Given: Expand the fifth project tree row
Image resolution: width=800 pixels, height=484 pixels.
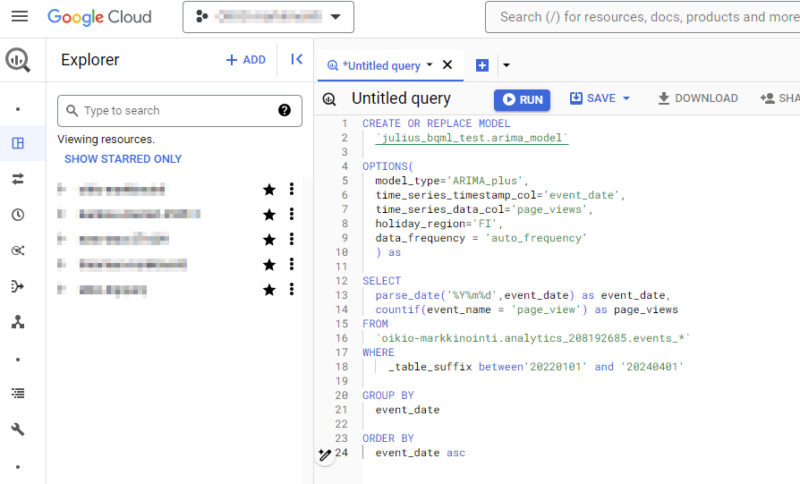Looking at the screenshot, I should 61,290.
